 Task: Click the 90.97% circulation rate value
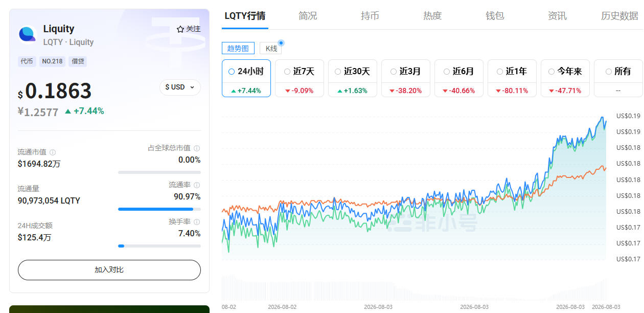(x=187, y=196)
